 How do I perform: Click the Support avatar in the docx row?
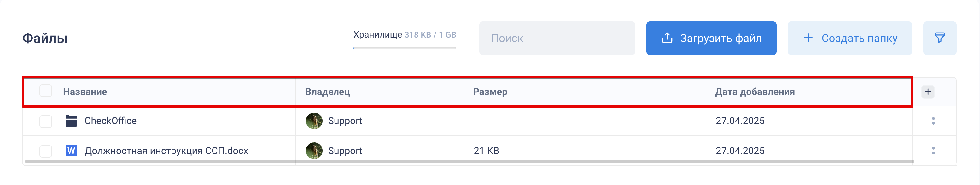pos(314,151)
